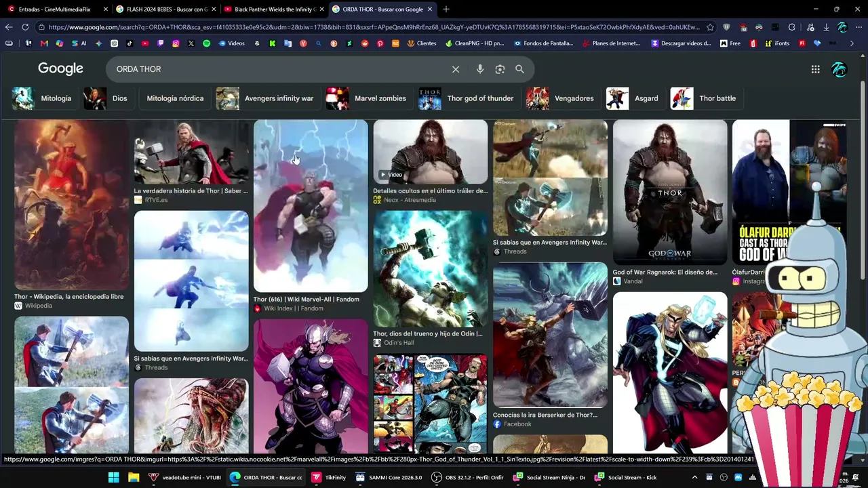The width and height of the screenshot is (868, 488).
Task: Filter images by Thor god of thunder chip
Action: click(469, 98)
